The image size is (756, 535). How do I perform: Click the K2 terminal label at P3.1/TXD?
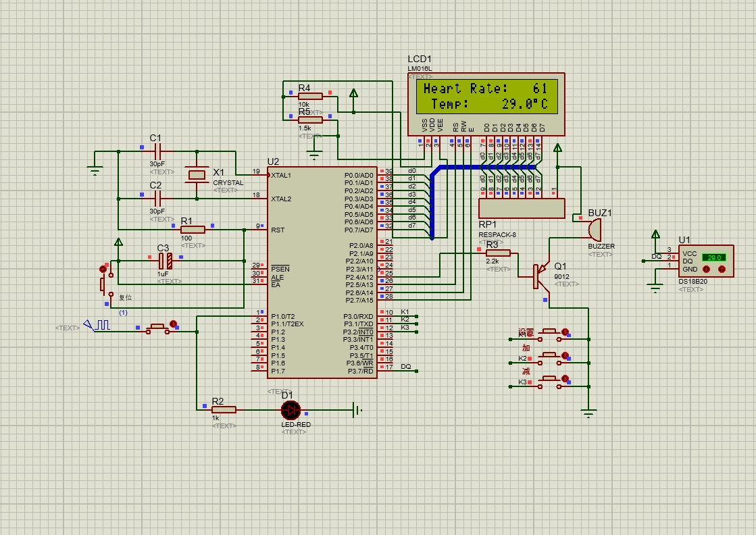(x=405, y=320)
